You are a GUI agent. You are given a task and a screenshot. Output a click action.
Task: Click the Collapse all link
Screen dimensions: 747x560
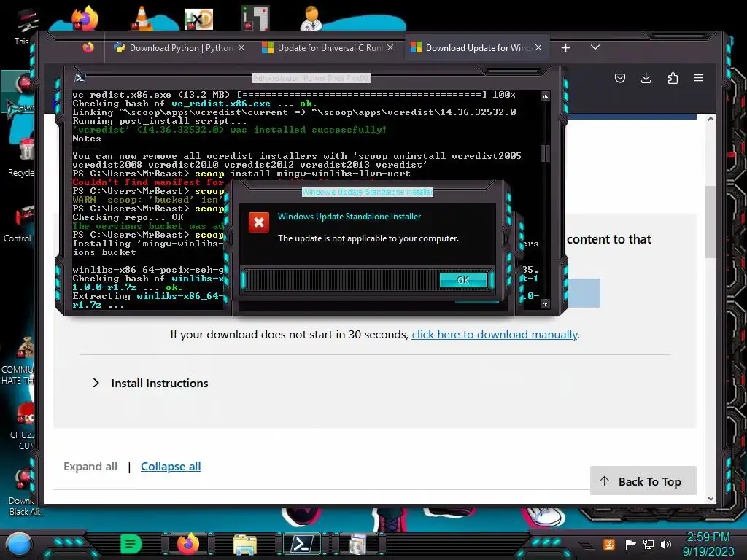pyautogui.click(x=171, y=466)
